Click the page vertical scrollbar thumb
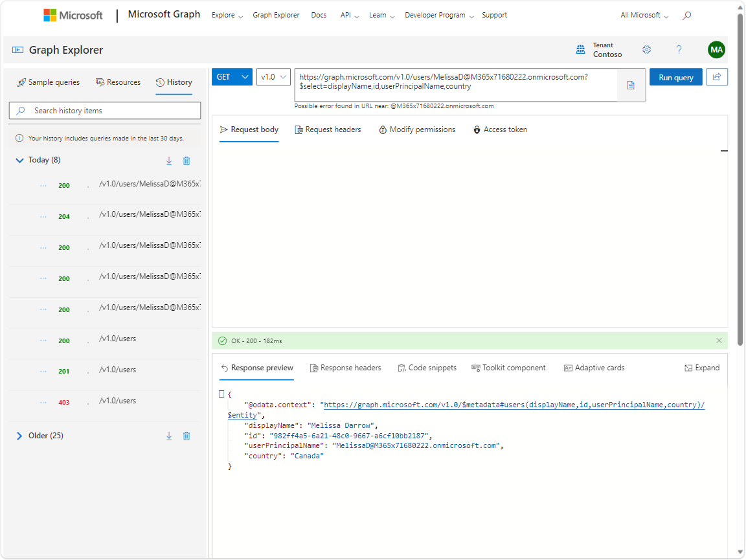746x560 pixels. tap(740, 179)
